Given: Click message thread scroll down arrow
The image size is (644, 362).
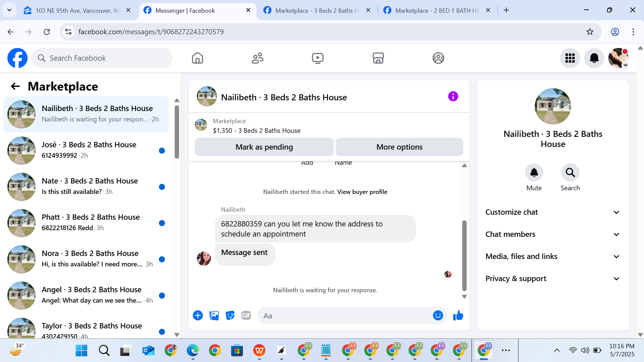Looking at the screenshot, I should [464, 297].
